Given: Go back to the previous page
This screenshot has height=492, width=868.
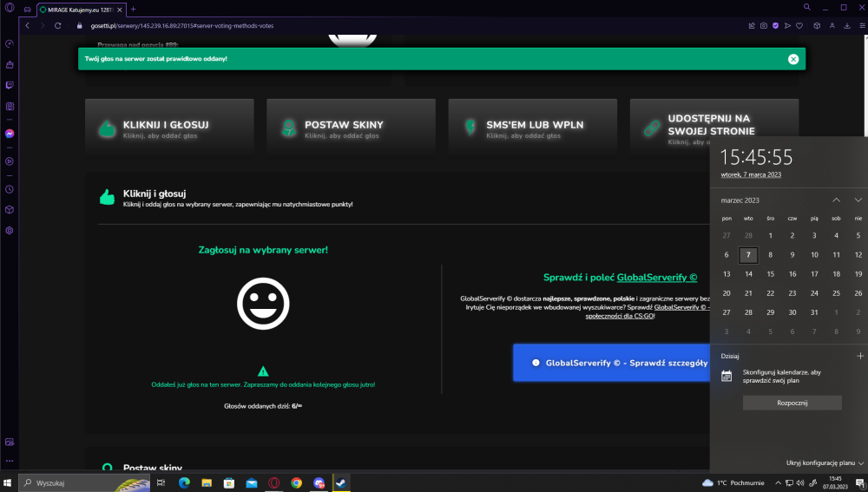Looking at the screenshot, I should 27,25.
